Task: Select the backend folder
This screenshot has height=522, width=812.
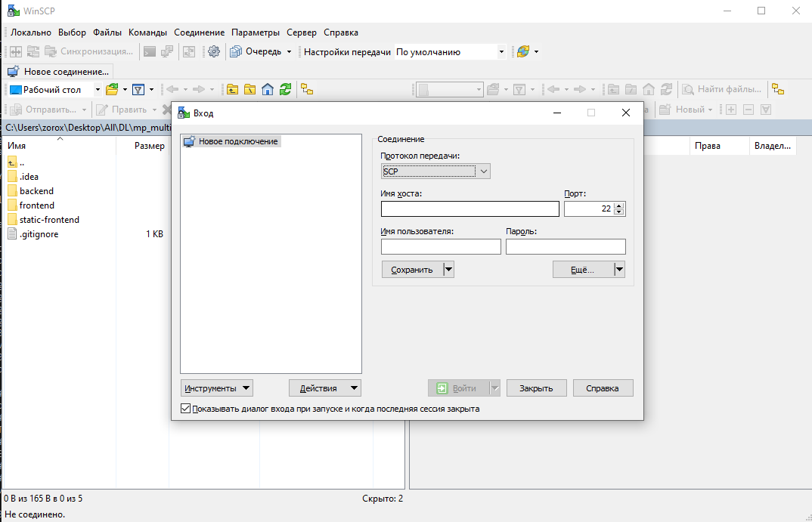Action: 36,191
